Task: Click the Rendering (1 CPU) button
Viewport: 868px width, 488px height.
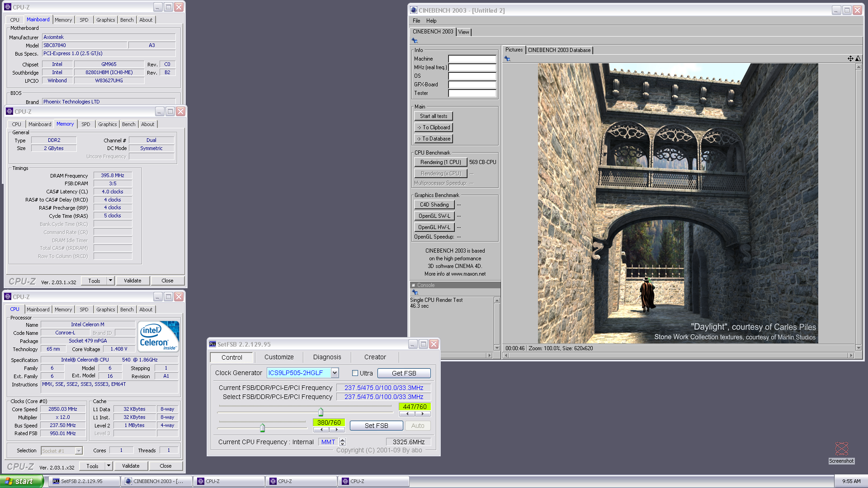Action: 441,162
